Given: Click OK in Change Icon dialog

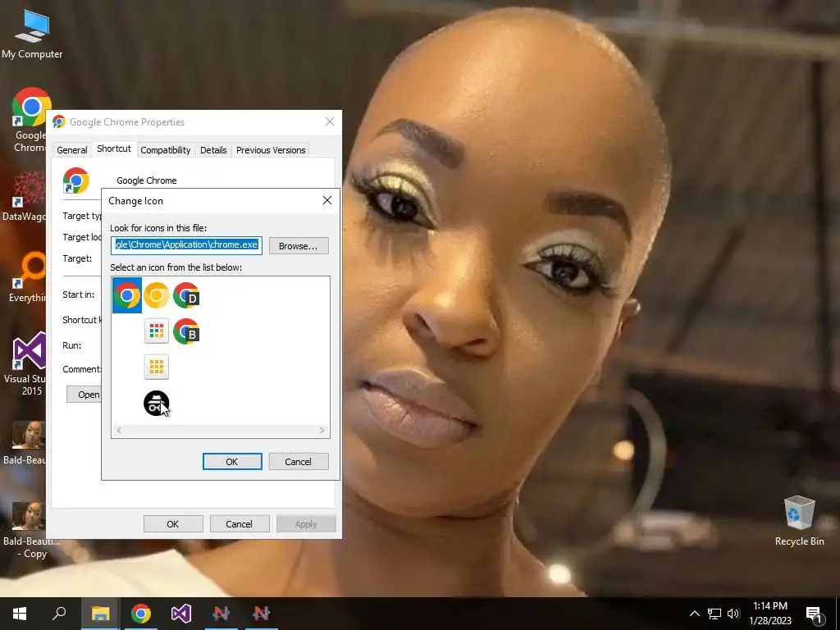Looking at the screenshot, I should [232, 461].
